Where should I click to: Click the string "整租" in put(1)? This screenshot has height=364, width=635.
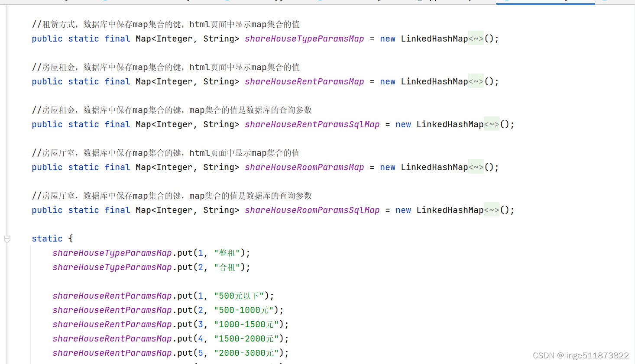coord(227,253)
